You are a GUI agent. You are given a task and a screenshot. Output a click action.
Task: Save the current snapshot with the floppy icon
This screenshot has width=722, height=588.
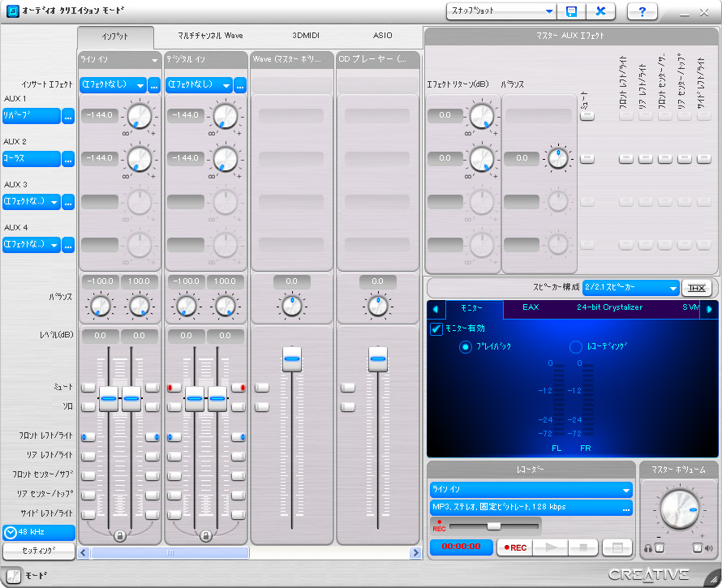(x=572, y=11)
